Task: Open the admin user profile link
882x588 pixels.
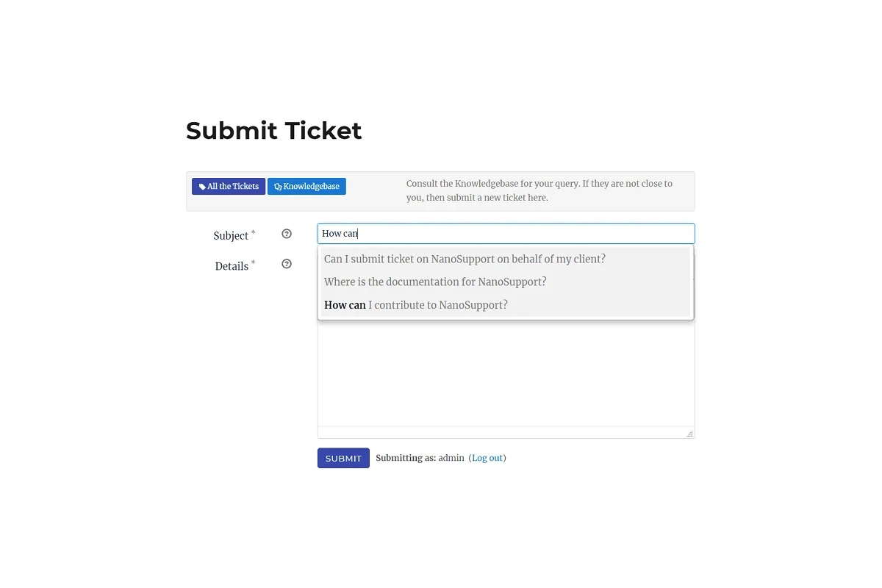Action: pos(451,458)
